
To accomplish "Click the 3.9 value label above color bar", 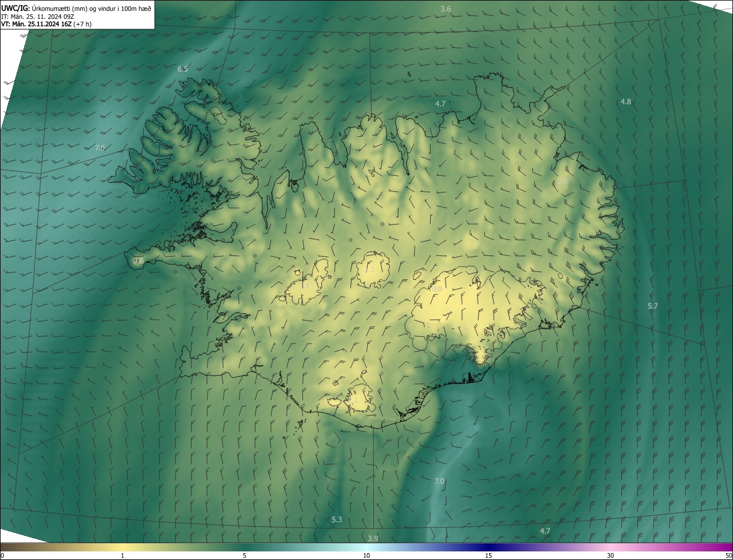I will tap(373, 538).
